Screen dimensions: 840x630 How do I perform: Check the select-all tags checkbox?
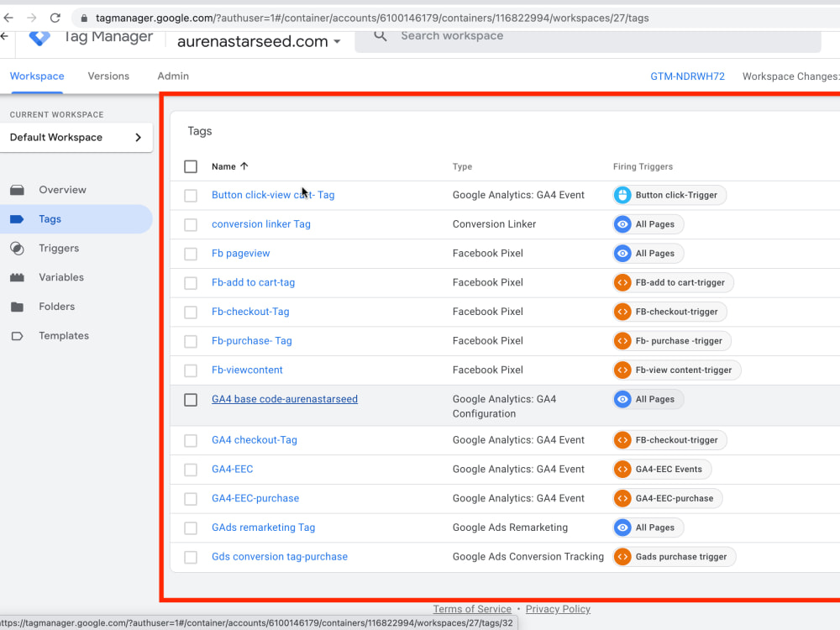pos(191,166)
